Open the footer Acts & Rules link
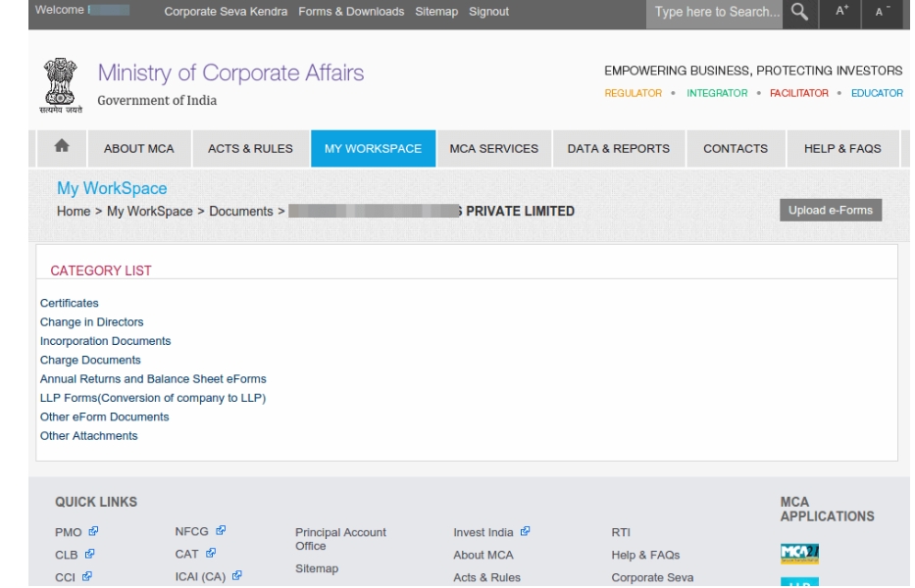The height and width of the screenshot is (588, 915). coord(486,577)
